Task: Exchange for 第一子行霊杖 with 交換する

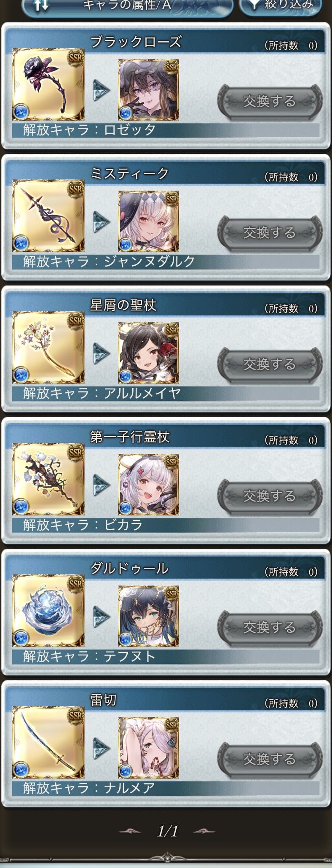Action: click(270, 496)
